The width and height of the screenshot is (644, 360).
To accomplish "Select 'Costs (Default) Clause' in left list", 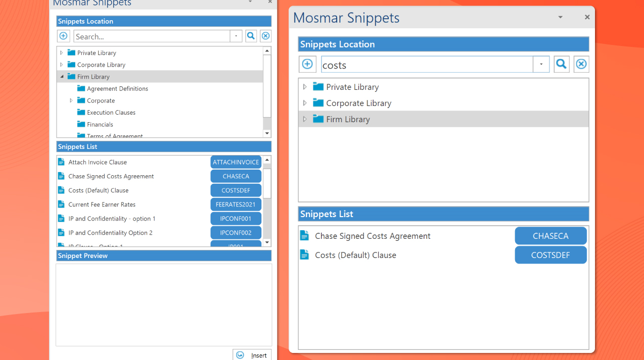I will tap(98, 190).
